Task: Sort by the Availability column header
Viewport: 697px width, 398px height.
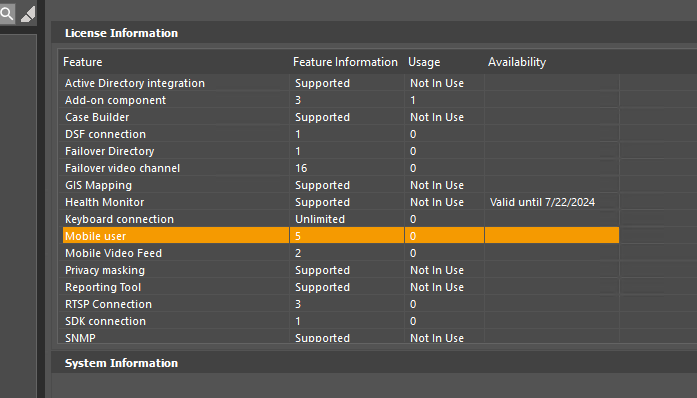Action: [517, 62]
